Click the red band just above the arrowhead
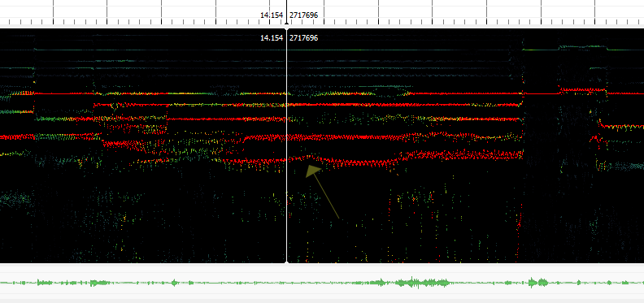The width and height of the screenshot is (644, 303). pyautogui.click(x=312, y=158)
